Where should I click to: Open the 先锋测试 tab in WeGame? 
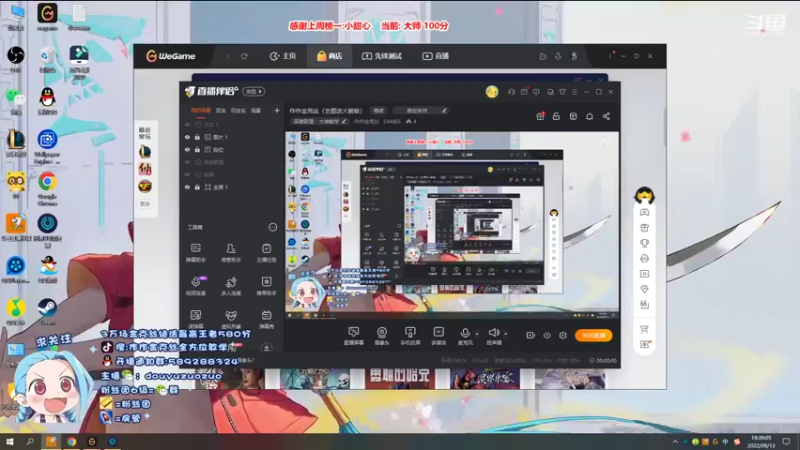pos(382,56)
